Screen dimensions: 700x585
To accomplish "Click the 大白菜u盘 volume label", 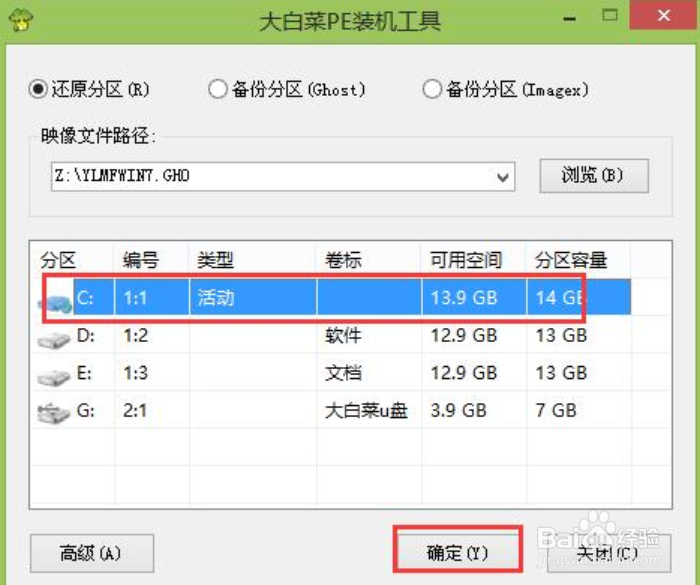I will (367, 410).
